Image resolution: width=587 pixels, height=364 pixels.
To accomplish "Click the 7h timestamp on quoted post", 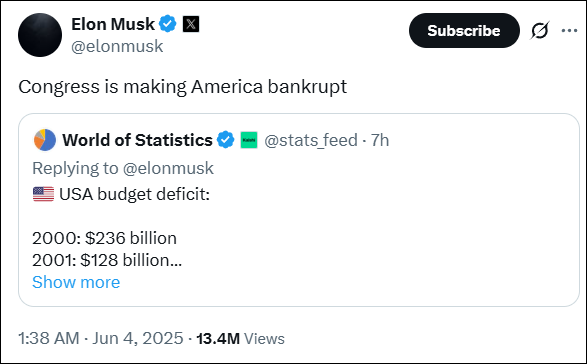I will click(x=380, y=140).
